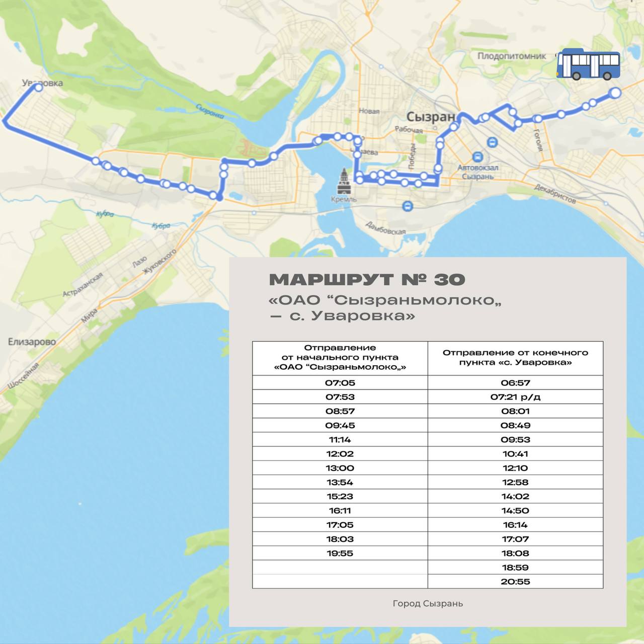This screenshot has width=644, height=644.
Task: Select the «ОАО Сызраньмолоко» departure column header
Action: [x=340, y=358]
